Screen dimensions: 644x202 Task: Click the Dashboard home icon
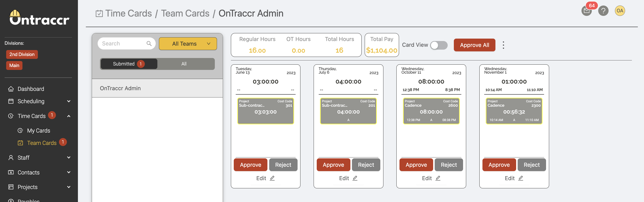point(11,89)
